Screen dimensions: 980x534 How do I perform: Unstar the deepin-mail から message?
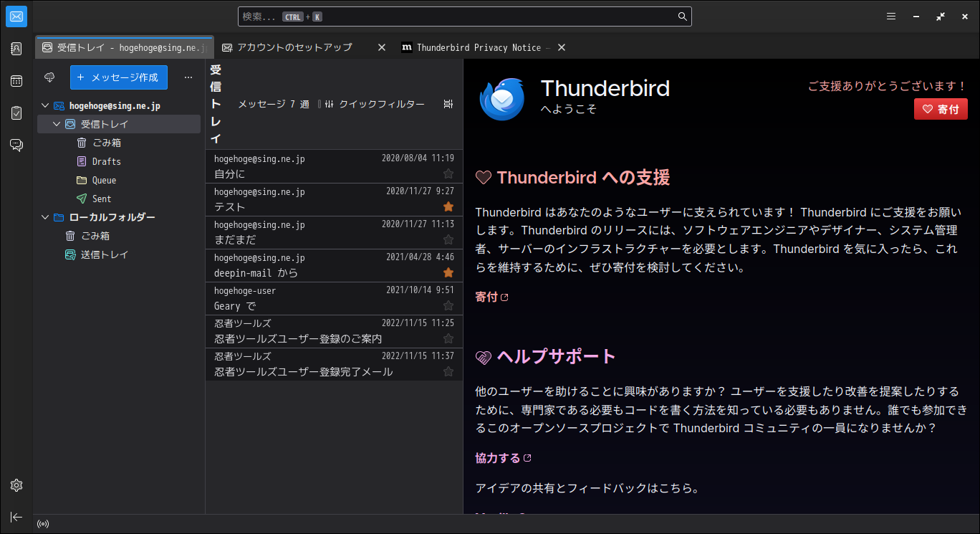[448, 272]
